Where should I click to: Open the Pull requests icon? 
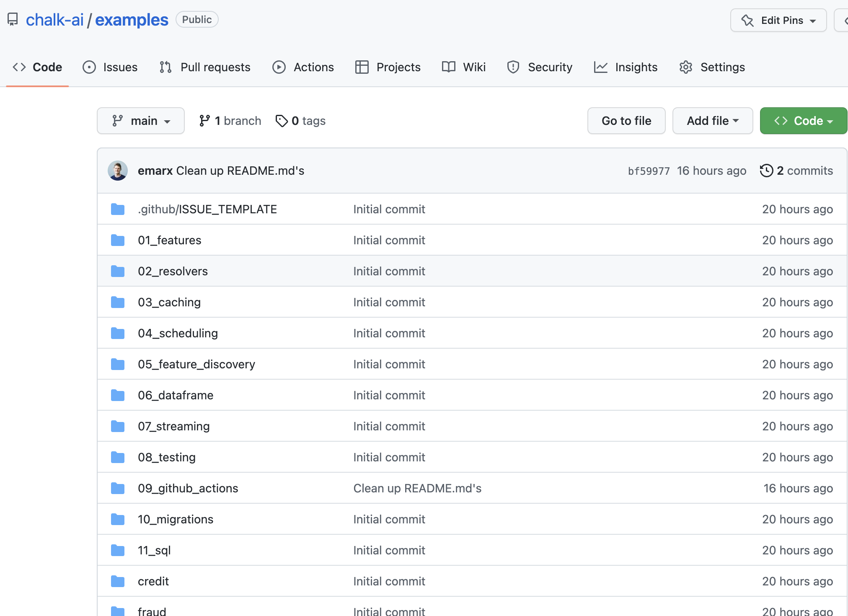[165, 67]
